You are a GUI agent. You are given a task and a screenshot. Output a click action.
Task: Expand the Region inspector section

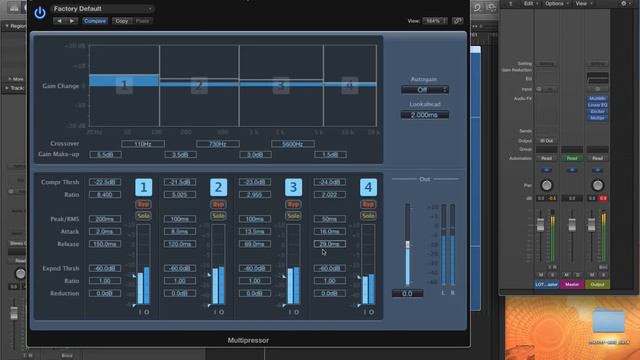7,26
